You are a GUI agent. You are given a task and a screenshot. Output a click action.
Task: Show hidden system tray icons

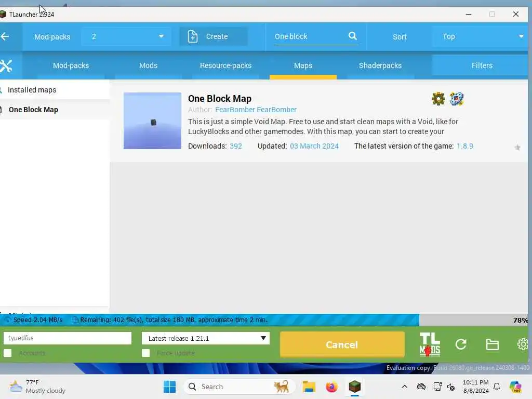[x=404, y=387]
